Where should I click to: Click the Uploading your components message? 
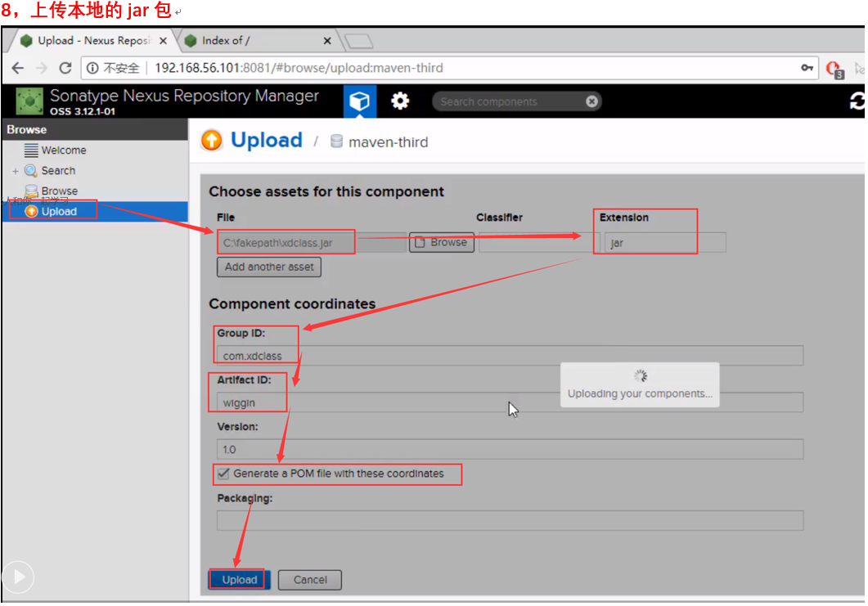click(x=640, y=393)
